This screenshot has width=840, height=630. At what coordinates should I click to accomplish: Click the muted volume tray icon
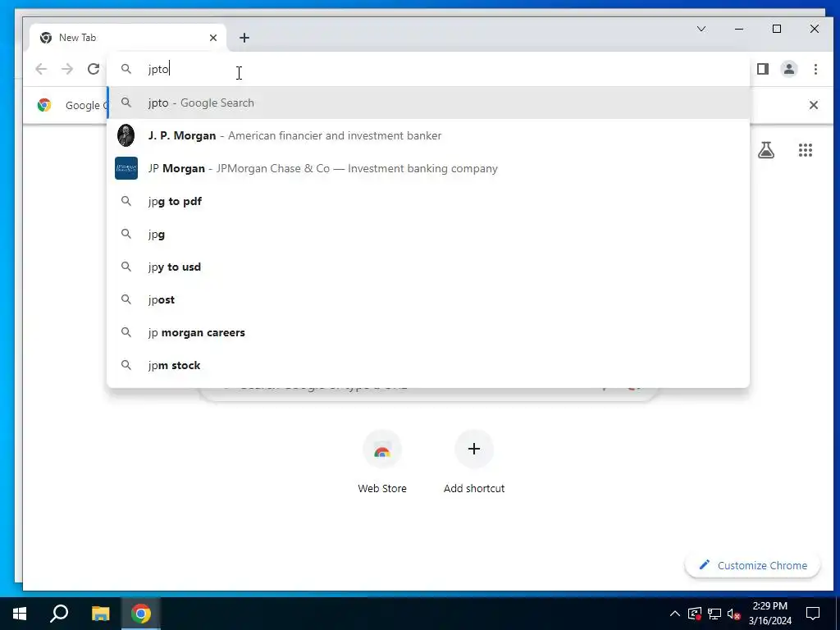click(733, 614)
